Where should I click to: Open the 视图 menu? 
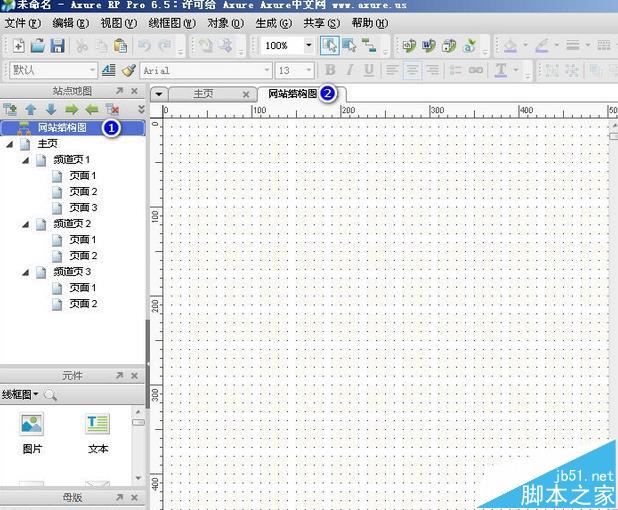point(119,23)
